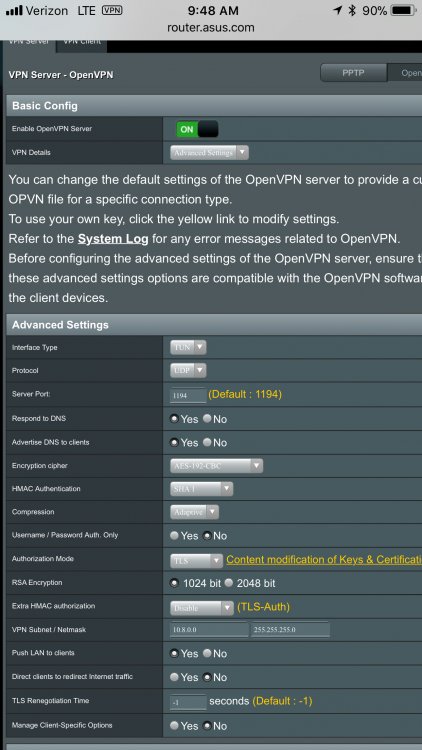Switch to the OpenVPN server tab
The height and width of the screenshot is (750, 422).
pyautogui.click(x=405, y=73)
